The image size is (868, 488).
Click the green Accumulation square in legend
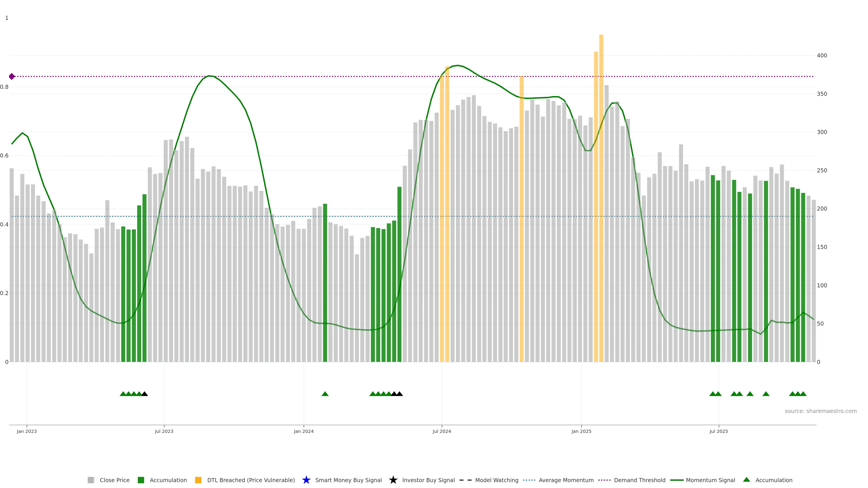[x=141, y=480]
